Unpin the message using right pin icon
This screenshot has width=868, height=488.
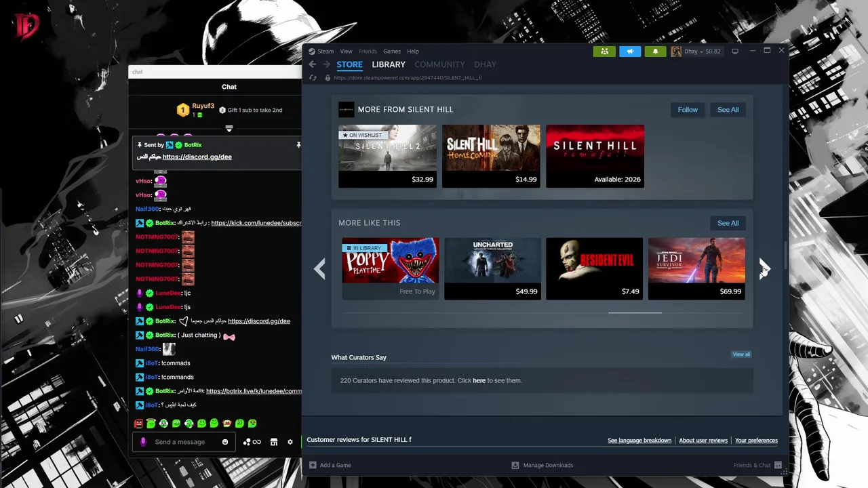[x=298, y=145]
